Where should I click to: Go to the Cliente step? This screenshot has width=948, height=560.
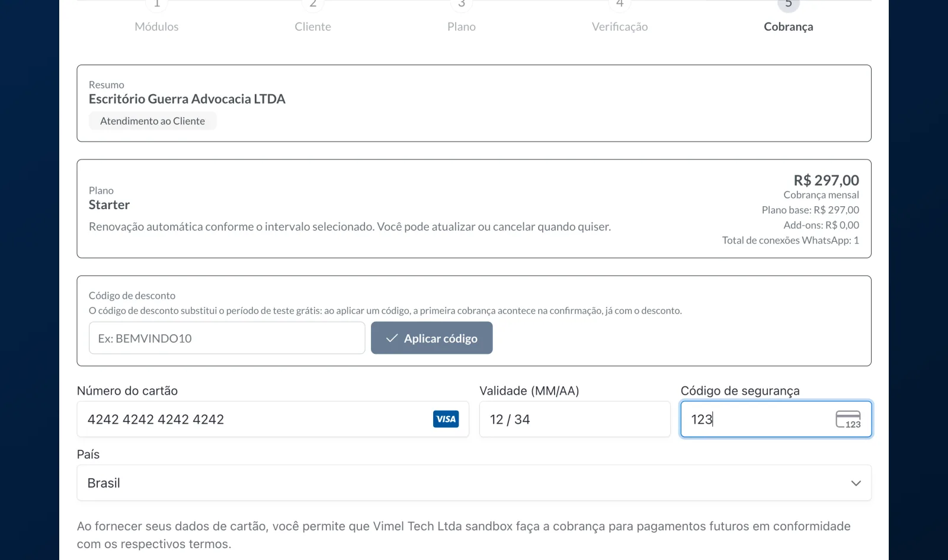tap(313, 27)
